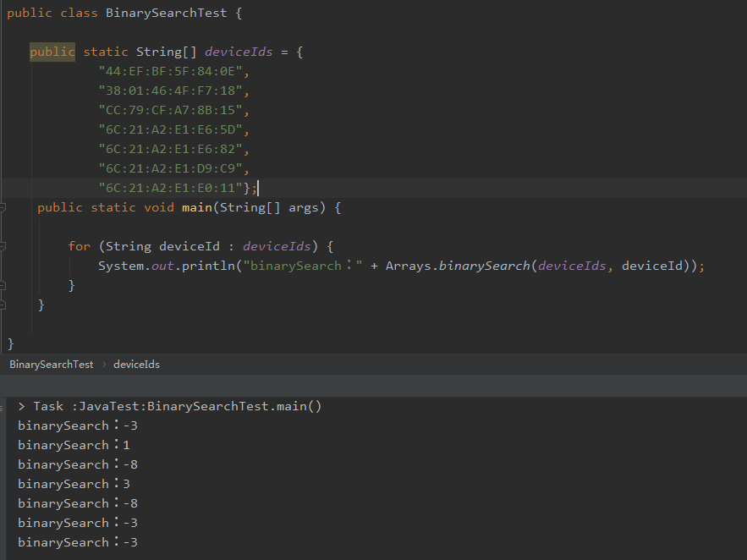747x560 pixels.
Task: Click the string "6C:21:A2:E1:E0:11"
Action: pos(171,188)
